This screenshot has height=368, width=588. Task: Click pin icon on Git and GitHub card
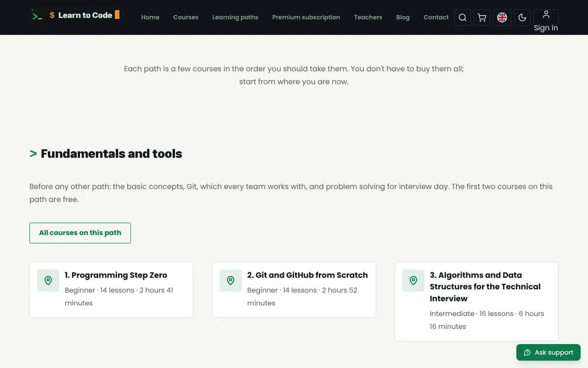tap(231, 281)
